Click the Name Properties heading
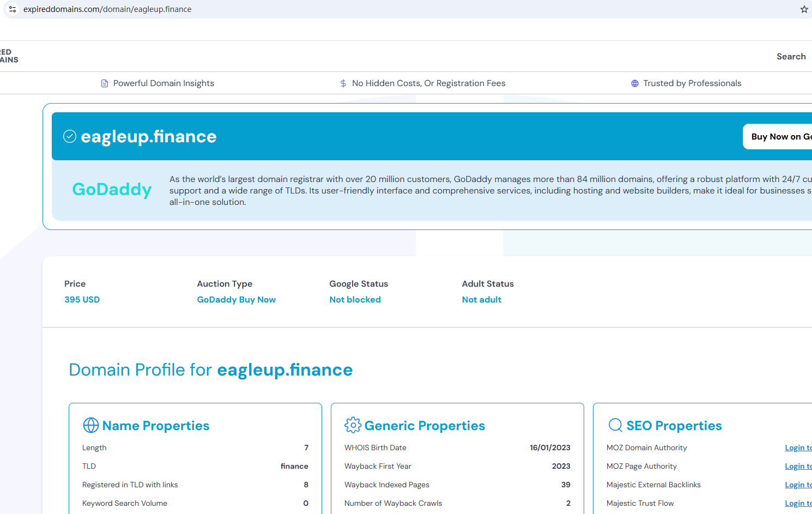812x514 pixels. click(x=156, y=426)
